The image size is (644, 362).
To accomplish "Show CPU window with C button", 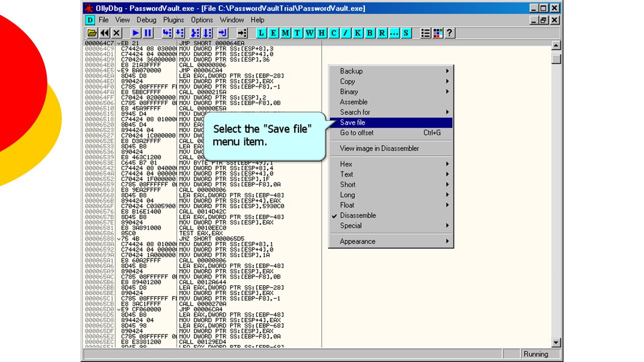I will (x=334, y=33).
